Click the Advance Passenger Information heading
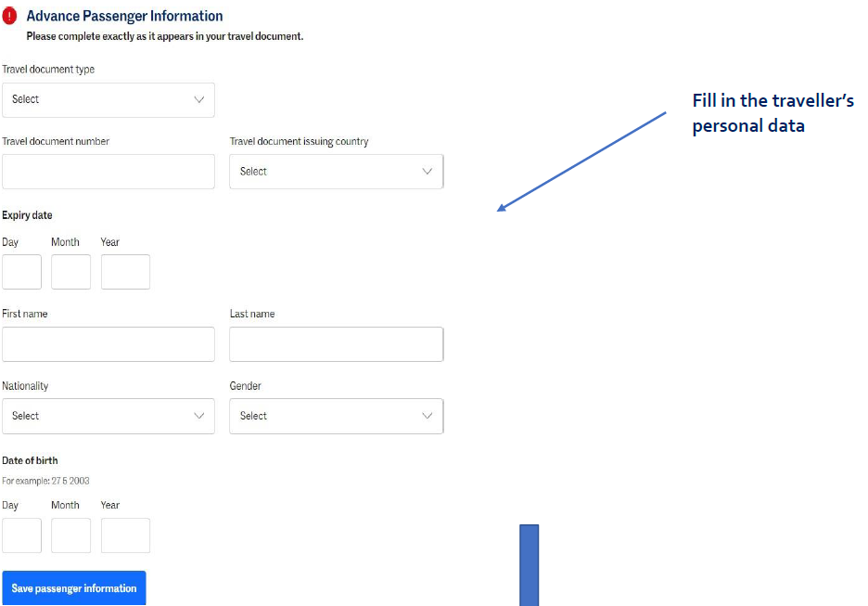This screenshot has height=606, width=868. [x=124, y=16]
